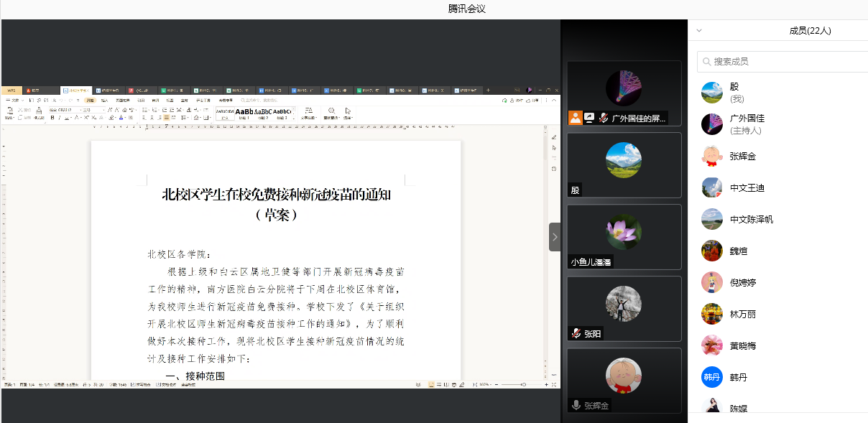Click 韩丹's blue avatar in member list
Screen dimensions: 868x423
click(x=711, y=377)
